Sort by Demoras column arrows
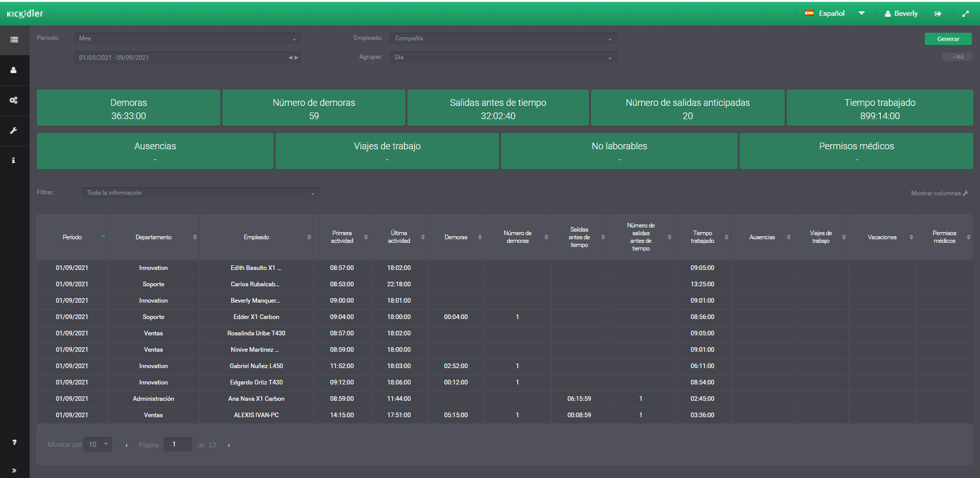 [480, 237]
